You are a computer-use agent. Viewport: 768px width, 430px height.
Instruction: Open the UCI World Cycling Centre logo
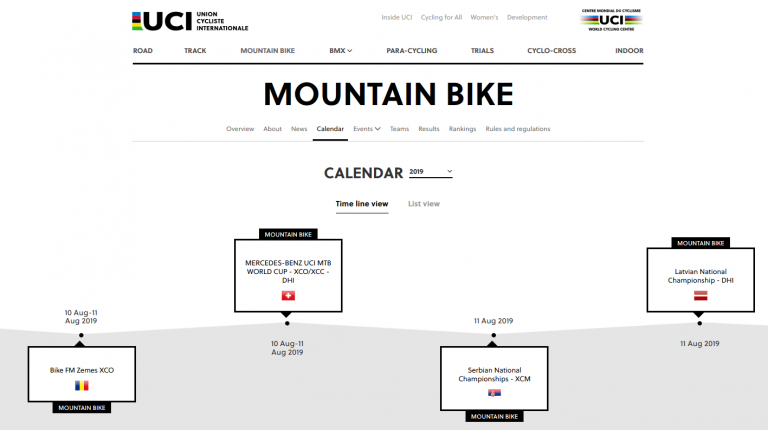pyautogui.click(x=611, y=20)
